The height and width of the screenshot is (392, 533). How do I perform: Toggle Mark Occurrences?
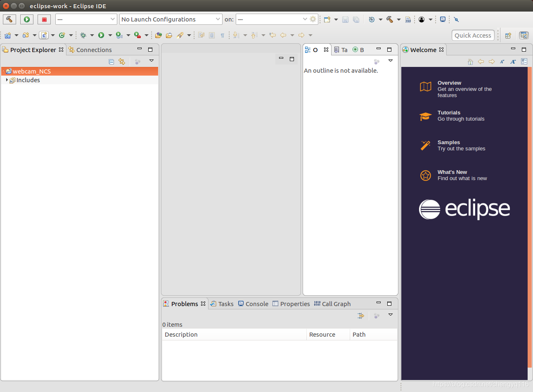coord(201,35)
